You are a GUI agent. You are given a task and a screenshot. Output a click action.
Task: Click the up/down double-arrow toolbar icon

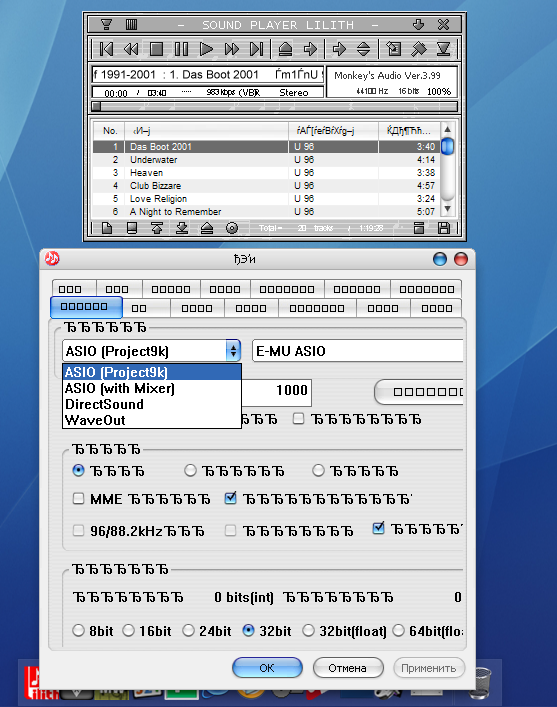[364, 49]
